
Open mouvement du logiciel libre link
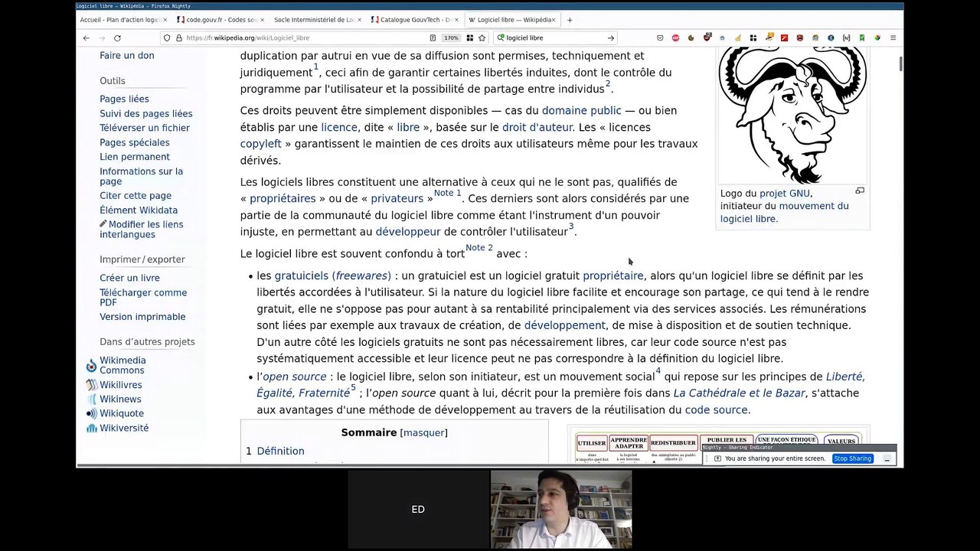point(784,212)
